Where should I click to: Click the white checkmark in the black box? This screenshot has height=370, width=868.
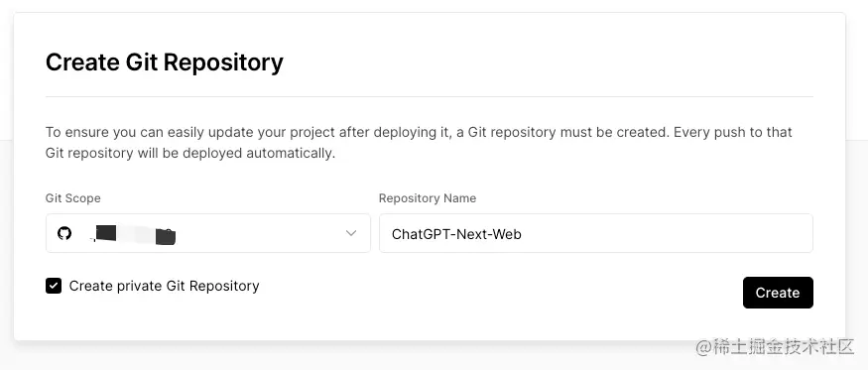(54, 286)
